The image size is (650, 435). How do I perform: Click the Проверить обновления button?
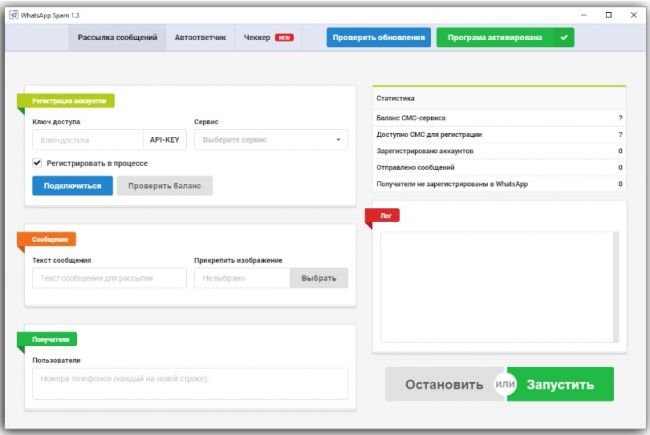(x=378, y=37)
